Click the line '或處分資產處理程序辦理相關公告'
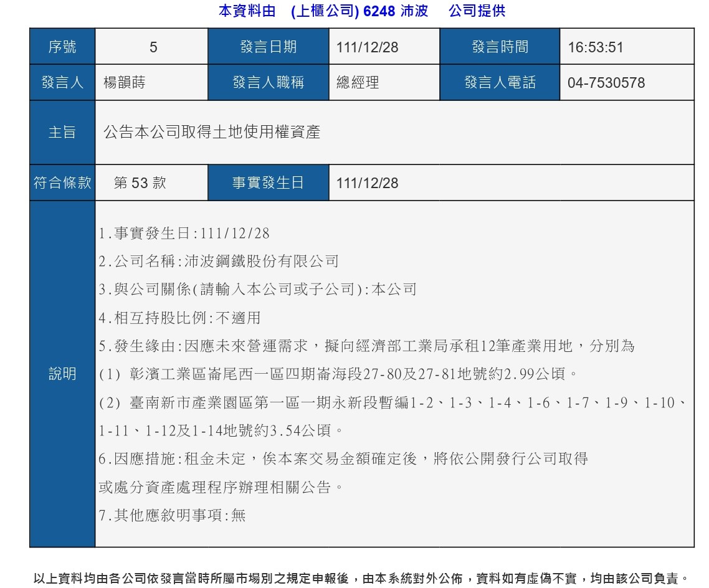Image resolution: width=709 pixels, height=588 pixels. click(221, 487)
